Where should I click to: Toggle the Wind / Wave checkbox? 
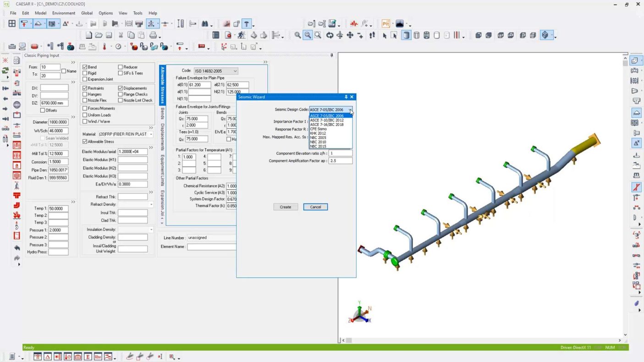pos(85,121)
